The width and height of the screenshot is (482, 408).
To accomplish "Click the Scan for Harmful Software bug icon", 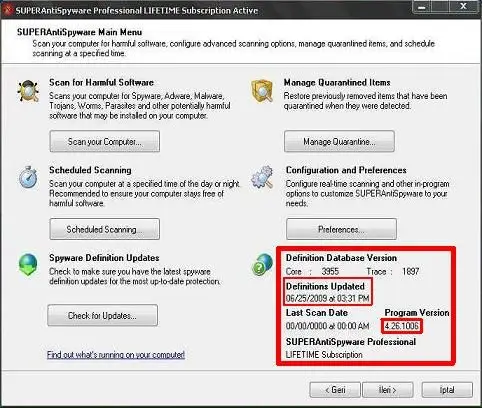I will 28,91.
